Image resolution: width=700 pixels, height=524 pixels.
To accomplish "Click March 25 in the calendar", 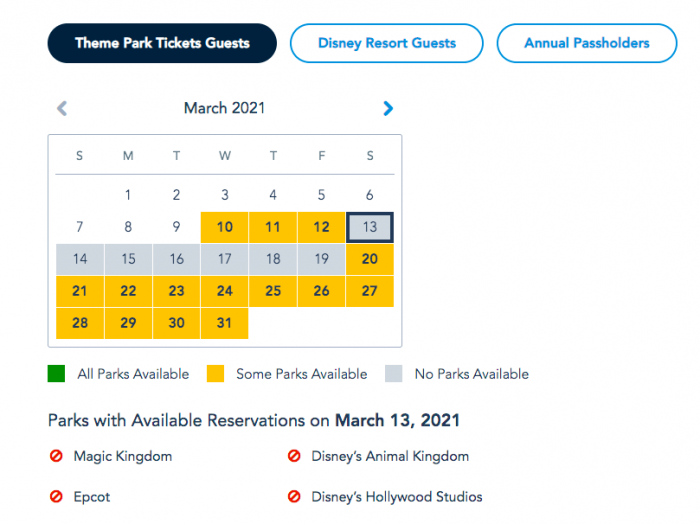I will (x=273, y=291).
